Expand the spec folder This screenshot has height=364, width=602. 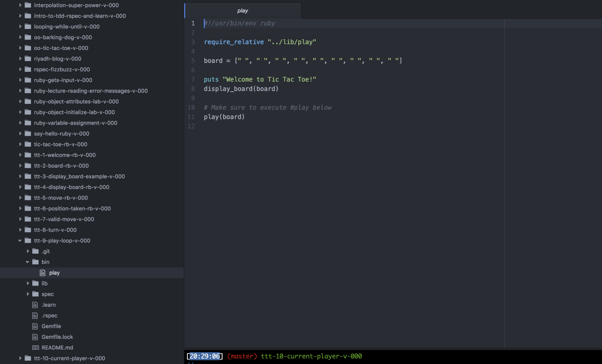[x=28, y=294]
